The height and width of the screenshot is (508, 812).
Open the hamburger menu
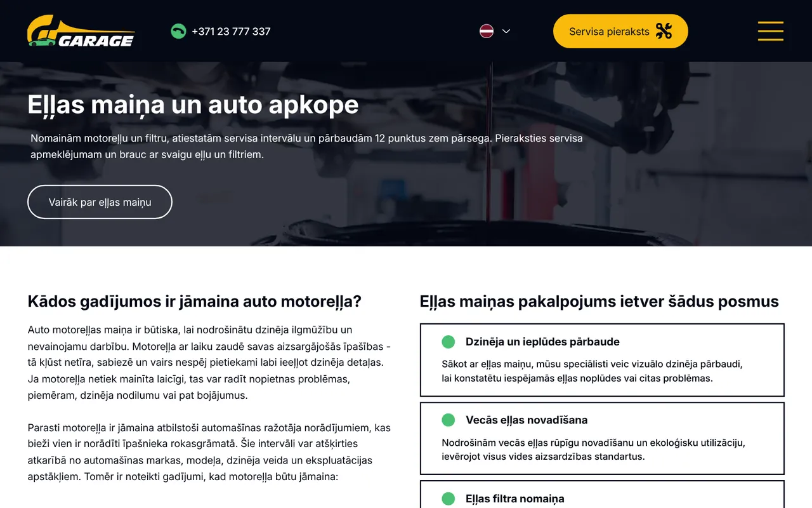[x=771, y=31]
